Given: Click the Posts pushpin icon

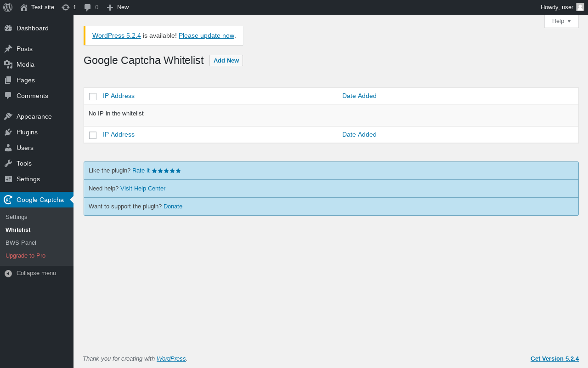Looking at the screenshot, I should [x=8, y=49].
